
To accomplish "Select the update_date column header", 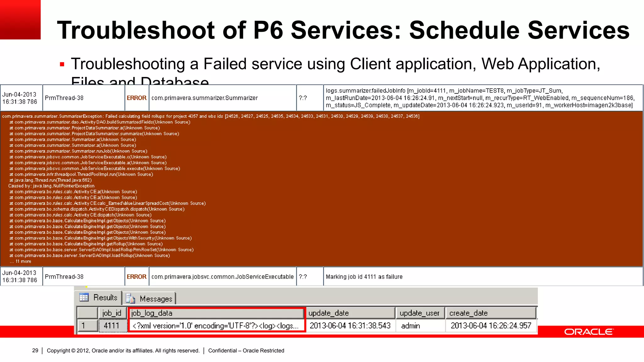I will tap(350, 313).
